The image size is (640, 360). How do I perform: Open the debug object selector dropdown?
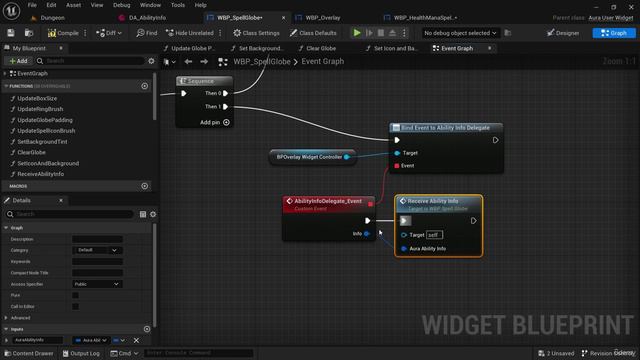(x=460, y=33)
